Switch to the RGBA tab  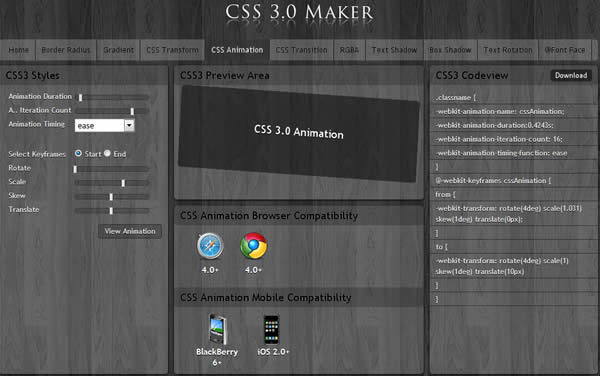point(349,50)
